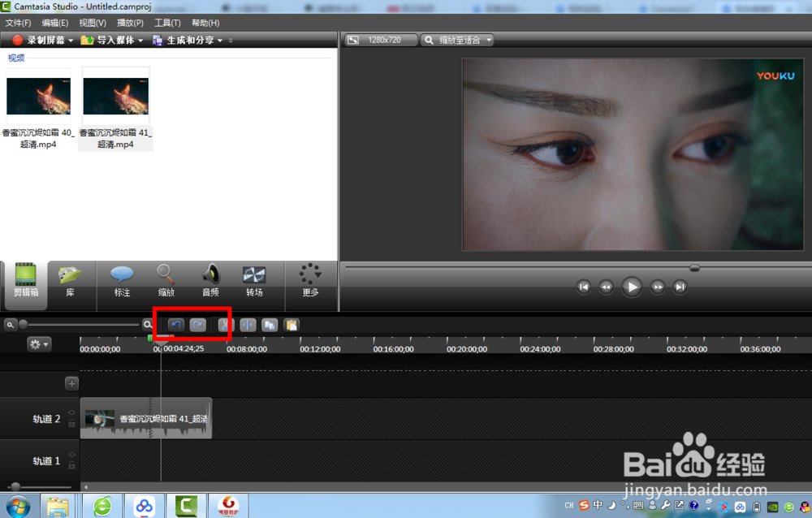This screenshot has height=518, width=812.
Task: Toggle the lock on 轨道 2
Action: [72, 423]
